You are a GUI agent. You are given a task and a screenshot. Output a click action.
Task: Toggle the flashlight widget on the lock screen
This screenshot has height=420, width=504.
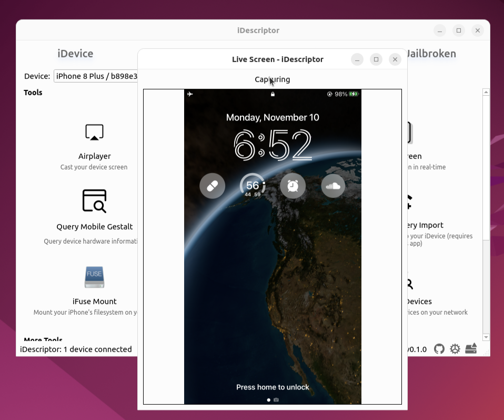pyautogui.click(x=212, y=185)
